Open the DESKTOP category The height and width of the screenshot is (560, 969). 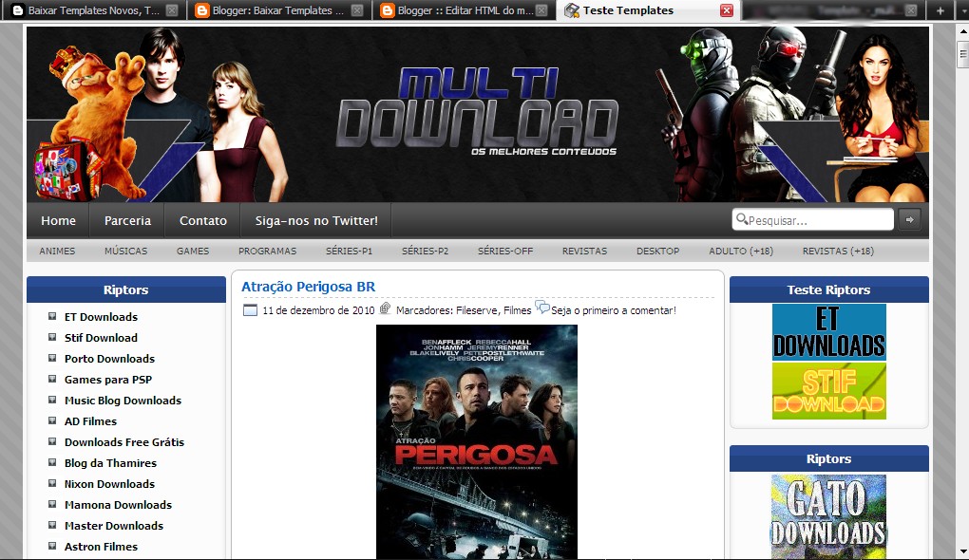pyautogui.click(x=658, y=251)
